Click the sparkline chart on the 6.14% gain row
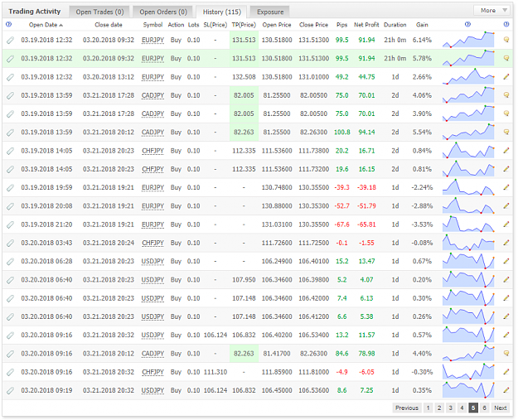Image resolution: width=518 pixels, height=420 pixels. (468, 40)
